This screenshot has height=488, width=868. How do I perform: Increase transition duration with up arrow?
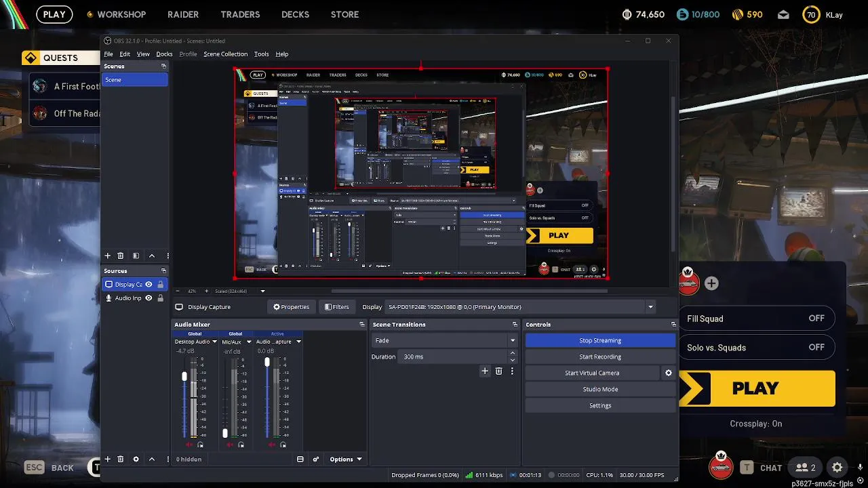click(x=513, y=353)
